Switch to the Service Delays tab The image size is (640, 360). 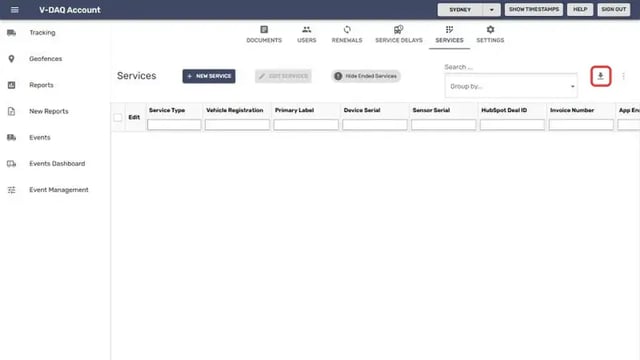point(399,35)
